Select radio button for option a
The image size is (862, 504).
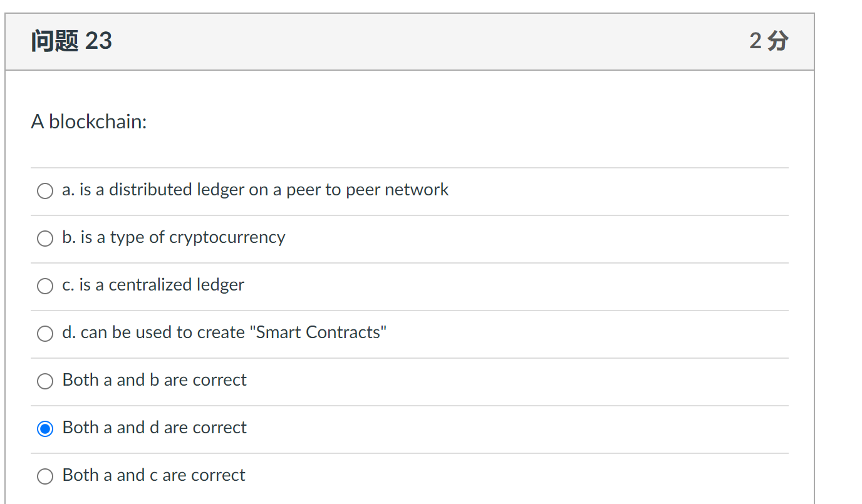(x=44, y=190)
